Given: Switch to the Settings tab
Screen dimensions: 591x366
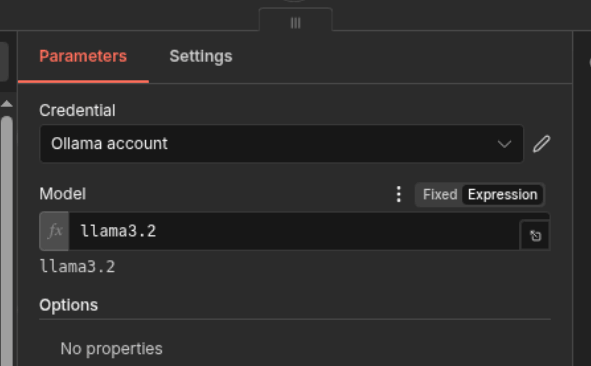Looking at the screenshot, I should tap(201, 57).
